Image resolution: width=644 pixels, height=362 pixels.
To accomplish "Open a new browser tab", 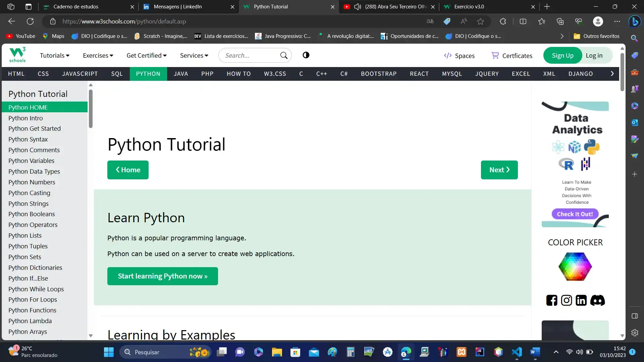I will (547, 7).
